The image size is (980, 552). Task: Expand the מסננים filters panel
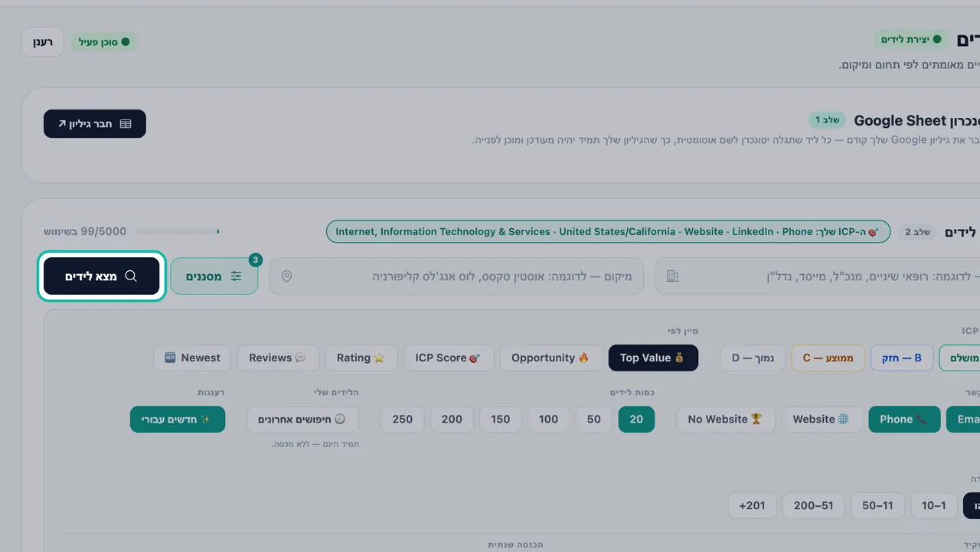[214, 276]
